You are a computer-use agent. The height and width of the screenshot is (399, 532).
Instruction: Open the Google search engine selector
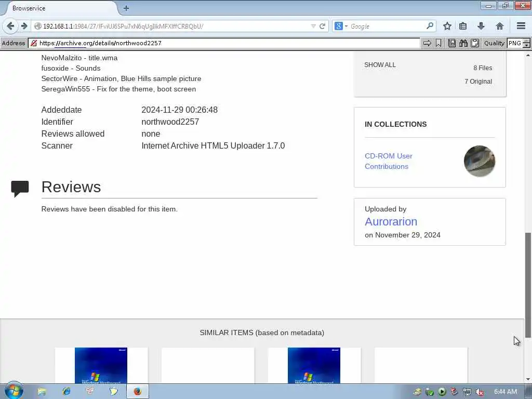click(341, 26)
